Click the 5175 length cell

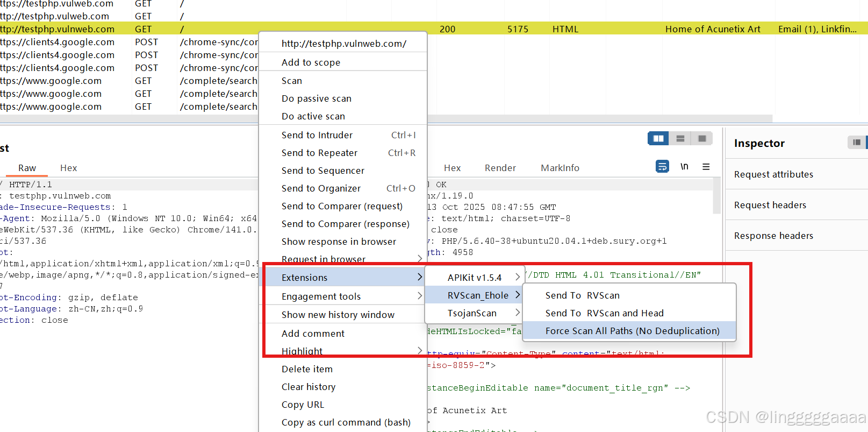pos(518,29)
